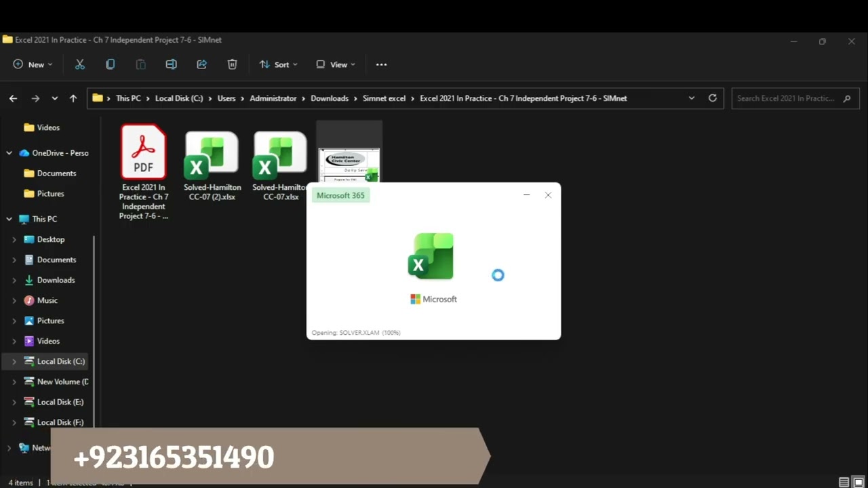Image resolution: width=868 pixels, height=488 pixels.
Task: Select the Solved-Hamilton CC-07 (2).xlsx file
Action: tap(212, 166)
